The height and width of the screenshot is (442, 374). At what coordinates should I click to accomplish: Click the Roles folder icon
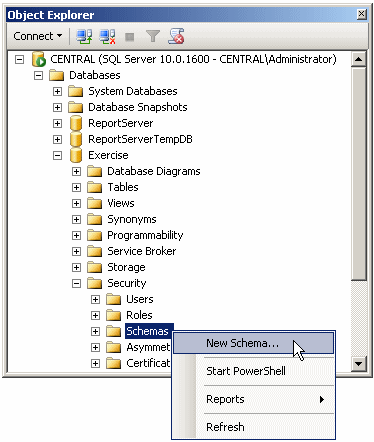click(x=113, y=315)
